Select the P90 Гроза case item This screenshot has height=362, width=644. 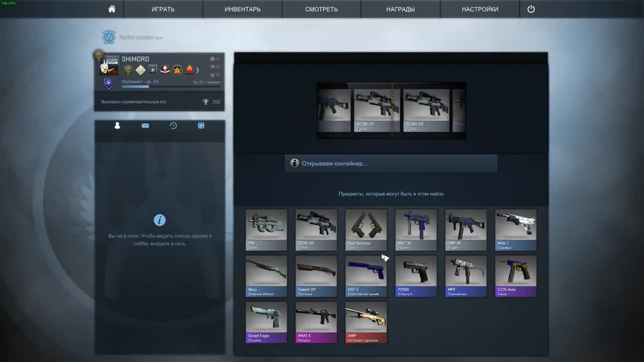(266, 230)
